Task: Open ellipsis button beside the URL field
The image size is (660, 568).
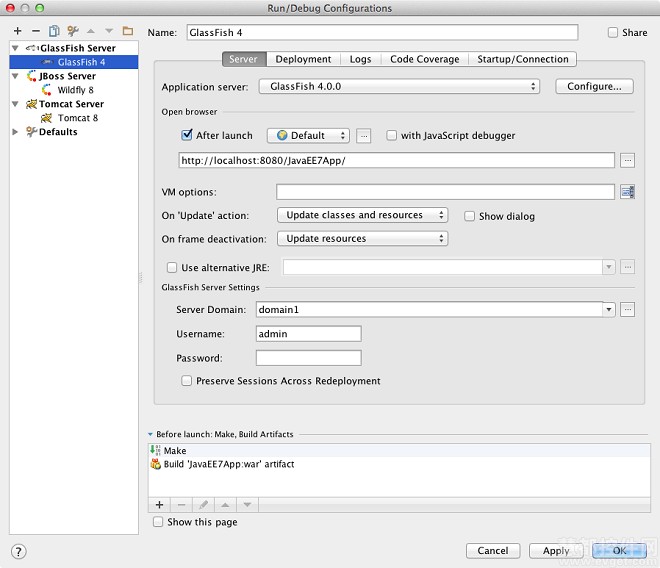Action: click(x=627, y=160)
